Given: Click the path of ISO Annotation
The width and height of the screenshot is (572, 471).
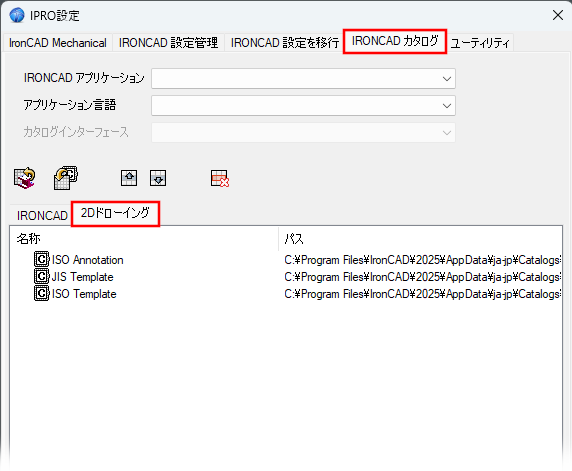Looking at the screenshot, I should point(422,260).
